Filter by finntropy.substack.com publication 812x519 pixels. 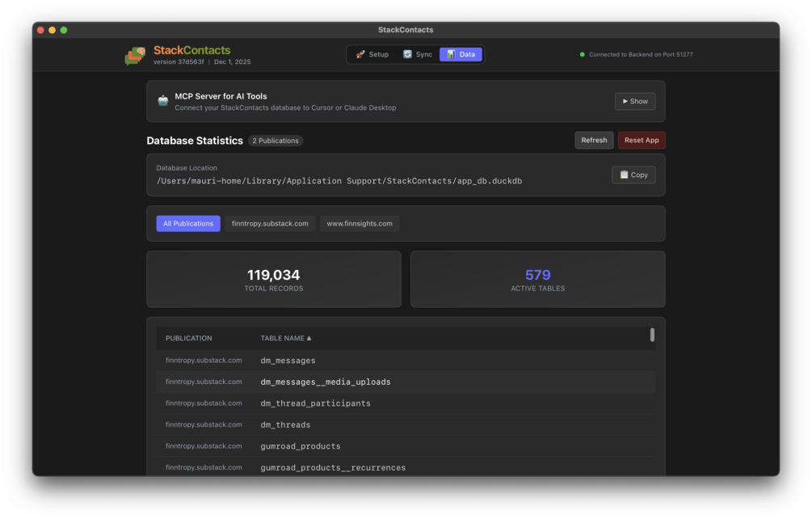[270, 224]
